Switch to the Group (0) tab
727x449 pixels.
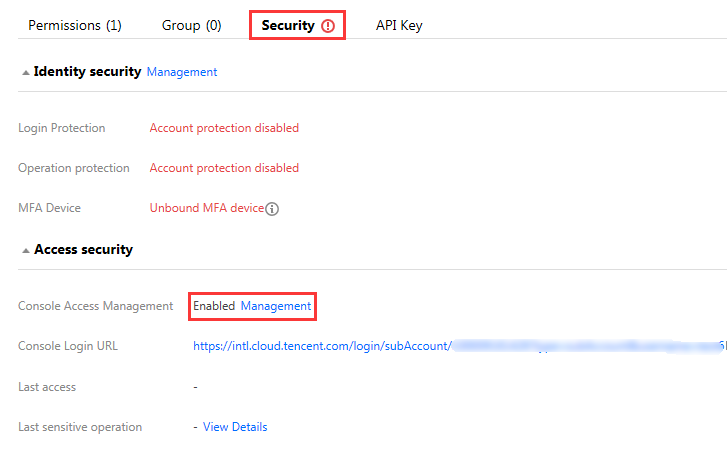pos(191,26)
